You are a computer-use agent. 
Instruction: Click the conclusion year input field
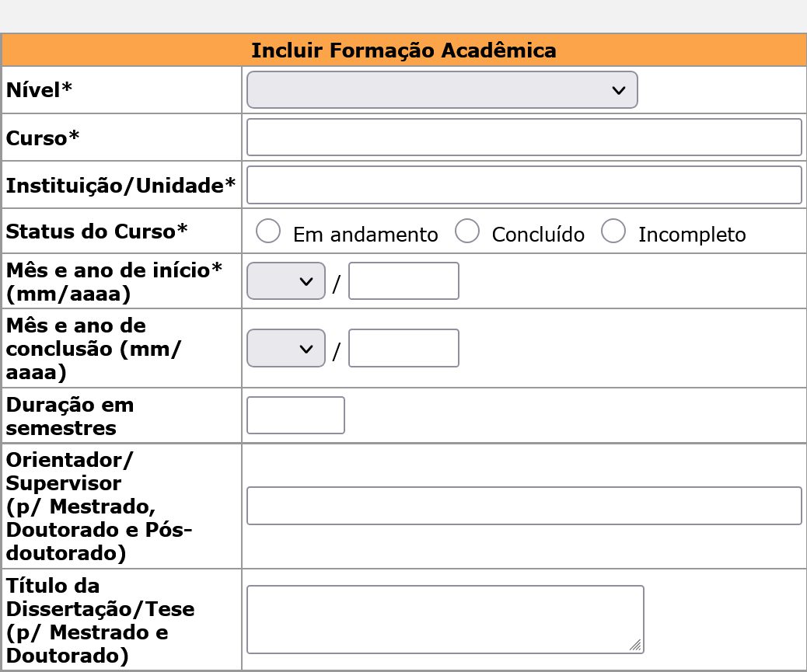(x=403, y=348)
